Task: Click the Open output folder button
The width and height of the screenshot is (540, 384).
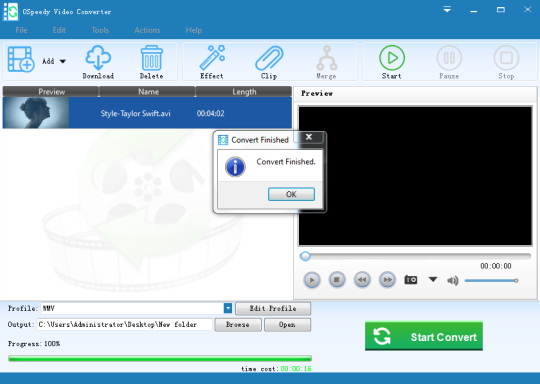Action: click(287, 324)
